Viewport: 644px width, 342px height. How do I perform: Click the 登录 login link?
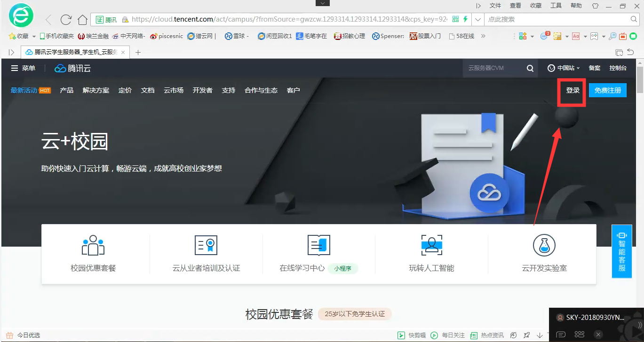(x=572, y=90)
